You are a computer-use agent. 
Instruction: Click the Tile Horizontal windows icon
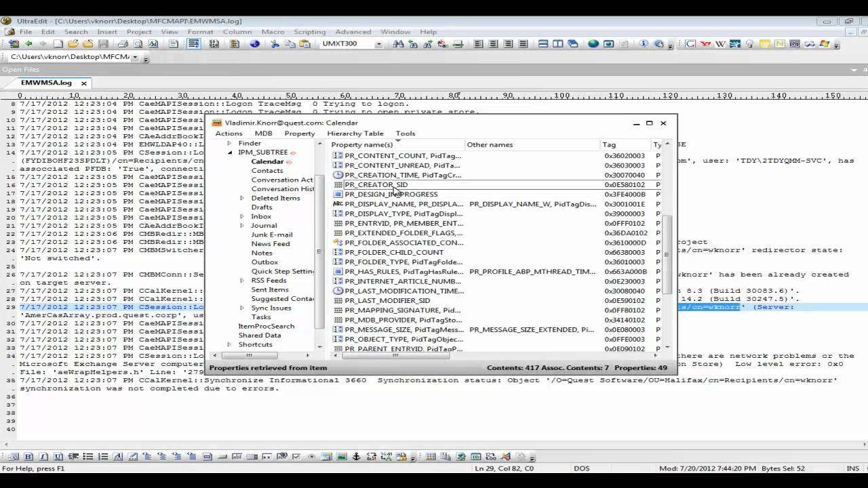543,44
